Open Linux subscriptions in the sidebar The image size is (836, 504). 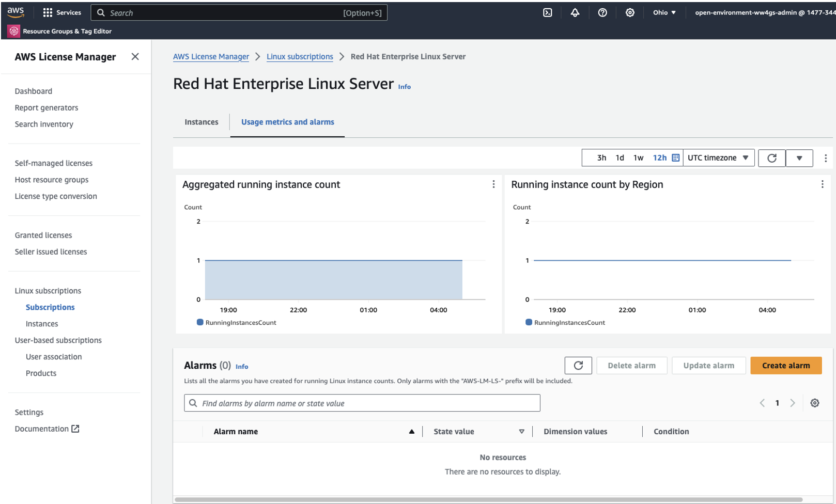pos(48,291)
